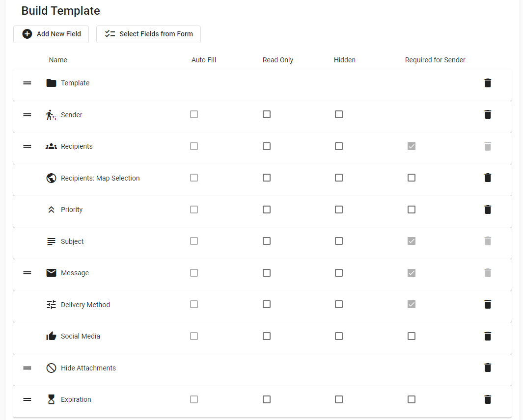
Task: Remove the Recipients: Map Selection field
Action: pyautogui.click(x=488, y=178)
